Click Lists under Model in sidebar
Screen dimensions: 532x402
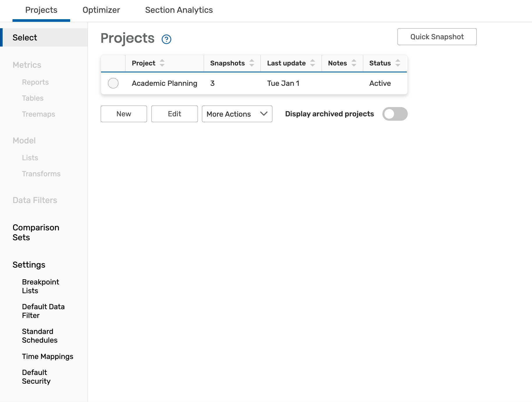pyautogui.click(x=30, y=158)
